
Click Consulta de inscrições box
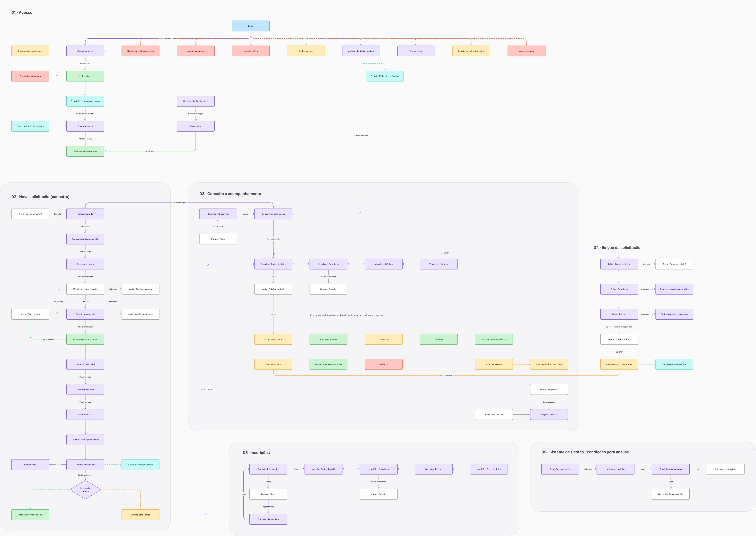coord(268,469)
